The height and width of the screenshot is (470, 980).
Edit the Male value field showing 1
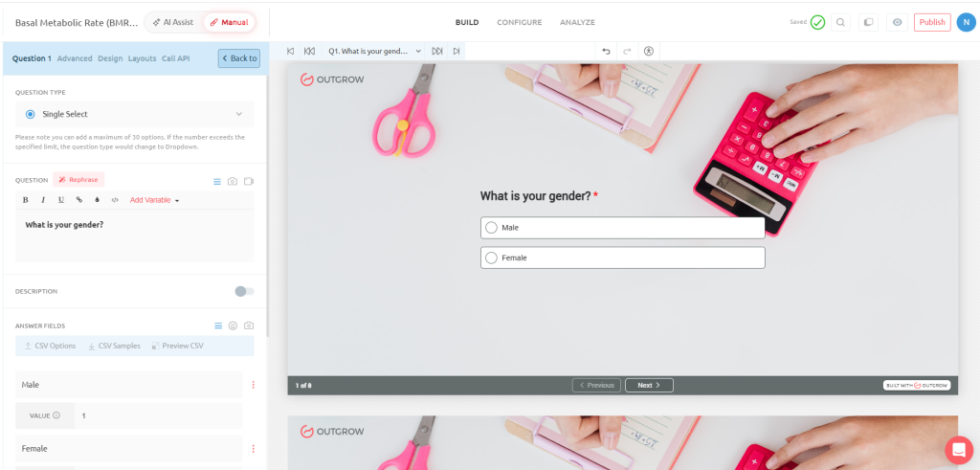(159, 415)
